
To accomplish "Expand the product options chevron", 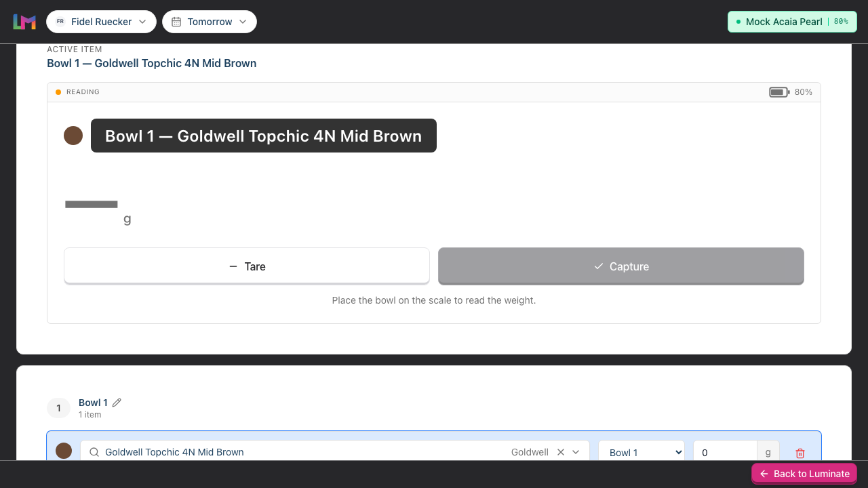I will pos(576,452).
